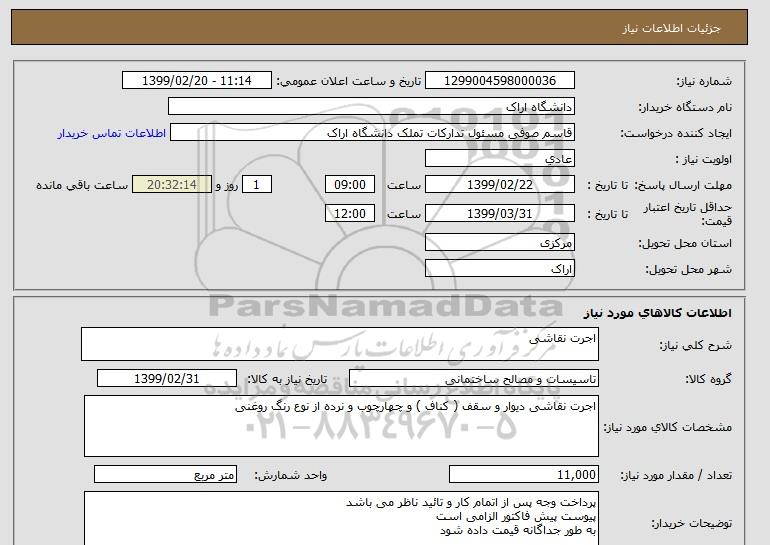
Task: Click the label مهلت ارسال پاسخ
Action: click(x=684, y=186)
